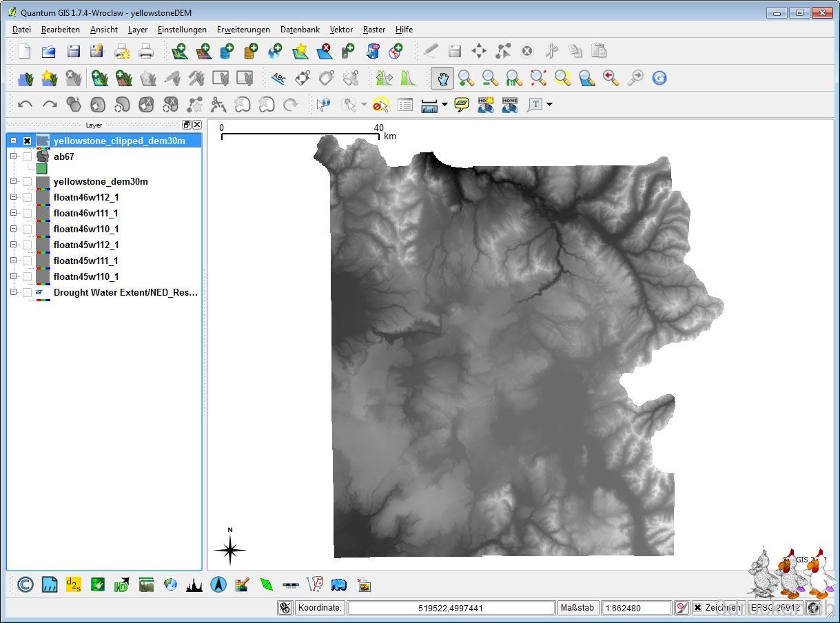Image resolution: width=840 pixels, height=623 pixels.
Task: Activate the Identify Features tool
Action: [323, 105]
